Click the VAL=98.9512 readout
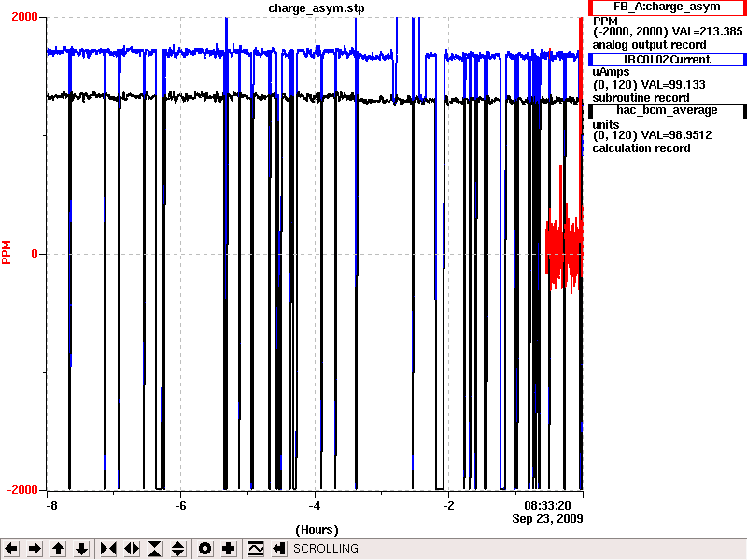Screen dimensions: 747x560 676,135
